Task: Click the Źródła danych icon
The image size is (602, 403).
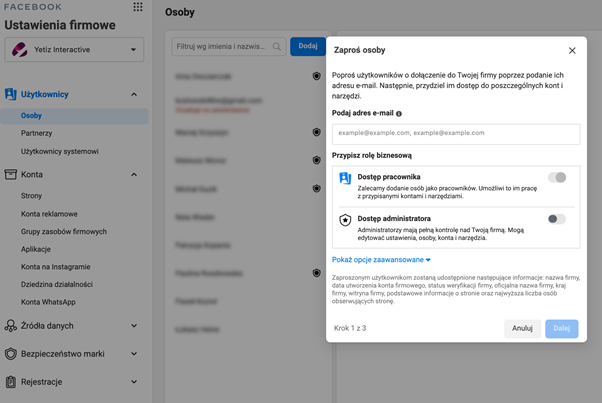Action: point(11,326)
